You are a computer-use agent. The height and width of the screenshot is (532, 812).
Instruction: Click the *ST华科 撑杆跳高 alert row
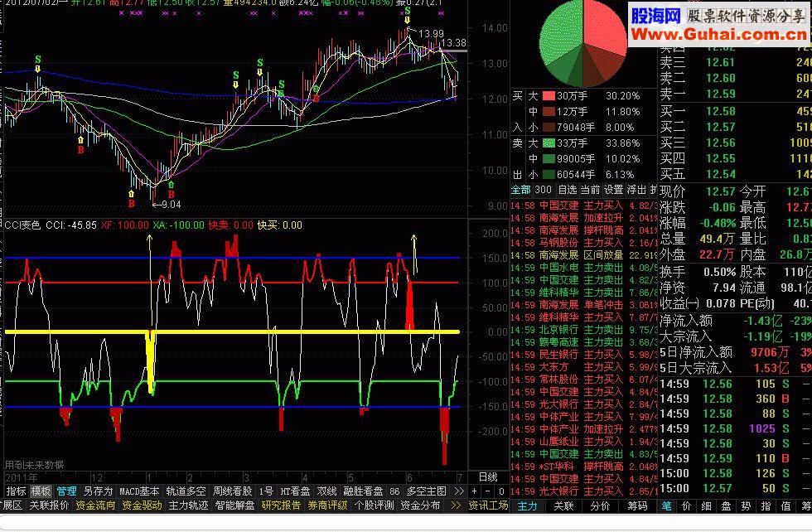[583, 467]
